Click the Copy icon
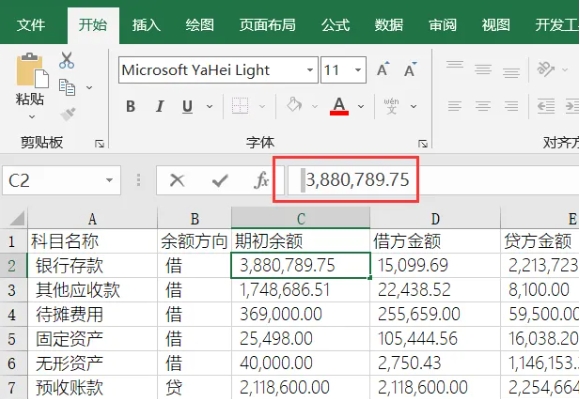 coord(67,88)
